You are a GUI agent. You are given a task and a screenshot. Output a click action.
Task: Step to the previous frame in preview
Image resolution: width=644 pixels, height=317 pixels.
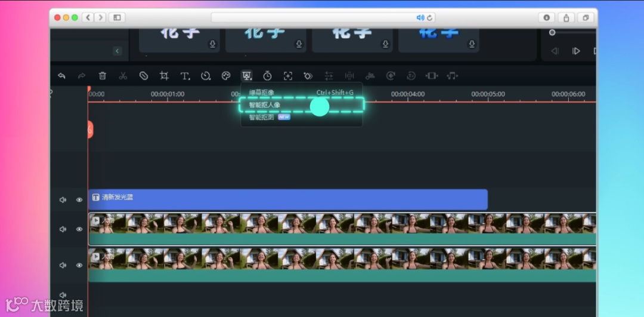coord(555,51)
